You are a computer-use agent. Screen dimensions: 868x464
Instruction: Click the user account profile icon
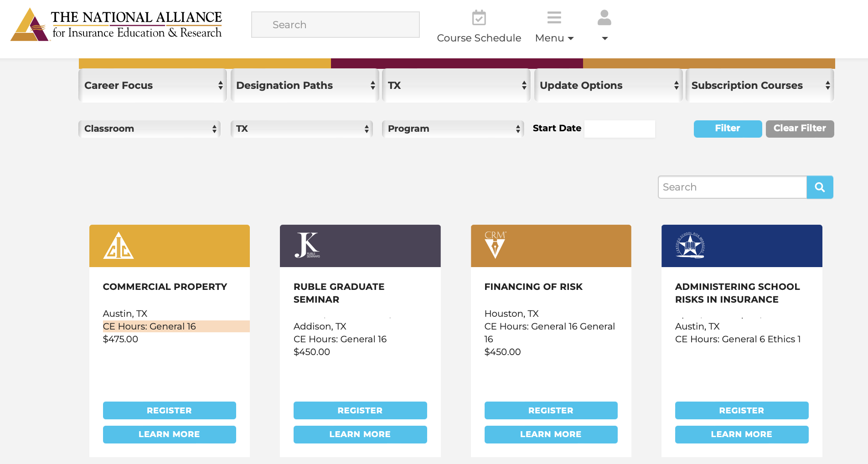coord(604,18)
